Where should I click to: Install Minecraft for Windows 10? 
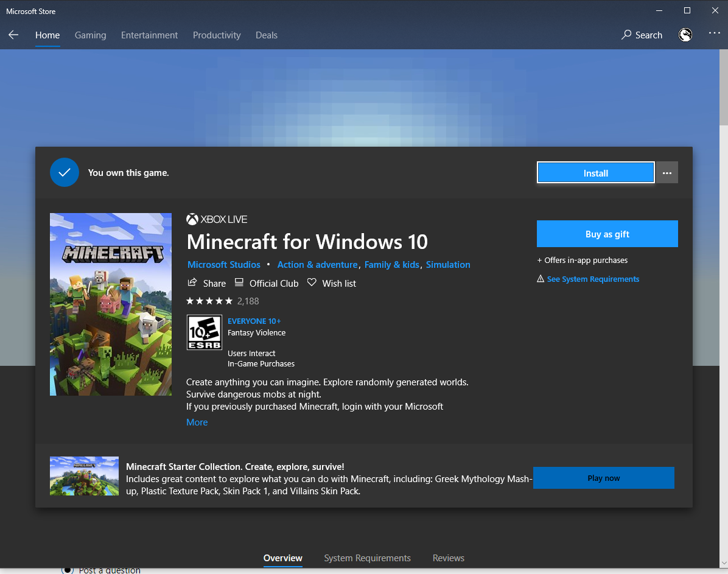(x=596, y=173)
